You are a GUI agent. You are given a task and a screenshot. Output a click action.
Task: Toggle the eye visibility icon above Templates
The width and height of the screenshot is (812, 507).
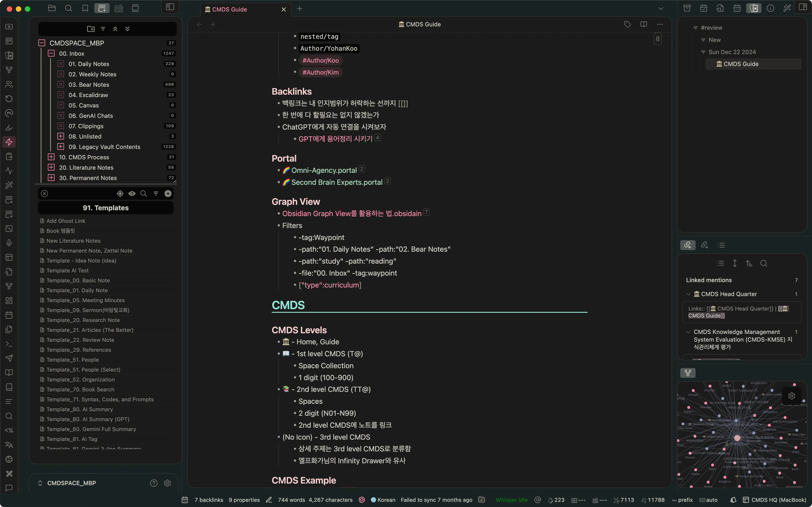(132, 194)
